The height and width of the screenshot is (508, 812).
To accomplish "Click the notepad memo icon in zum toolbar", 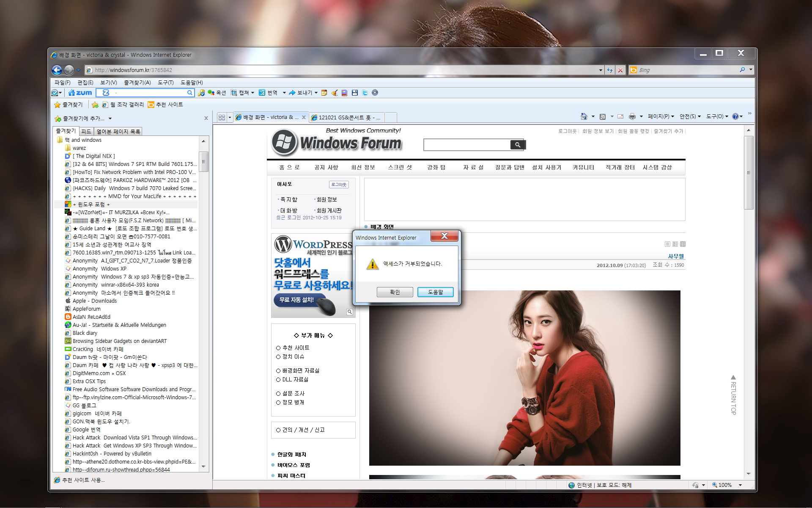I will click(x=324, y=93).
